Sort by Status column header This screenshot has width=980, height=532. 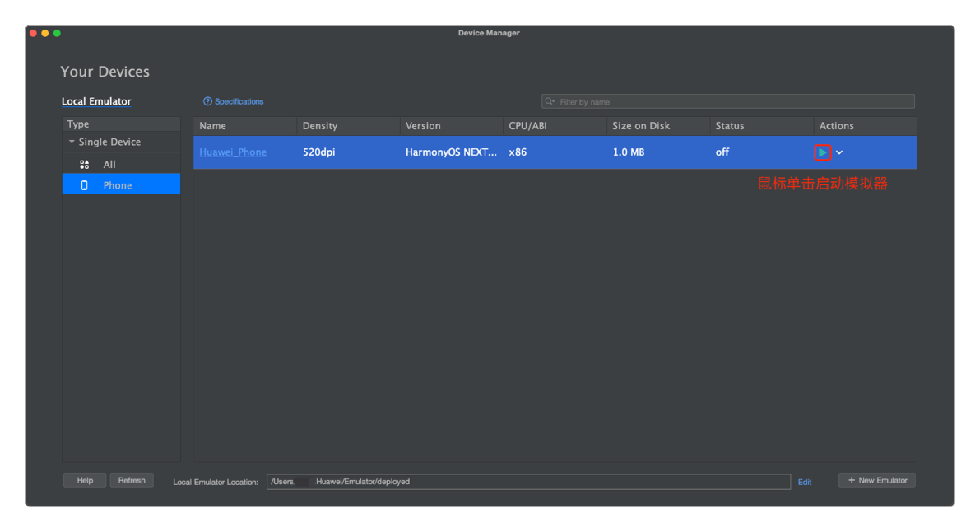(761, 126)
